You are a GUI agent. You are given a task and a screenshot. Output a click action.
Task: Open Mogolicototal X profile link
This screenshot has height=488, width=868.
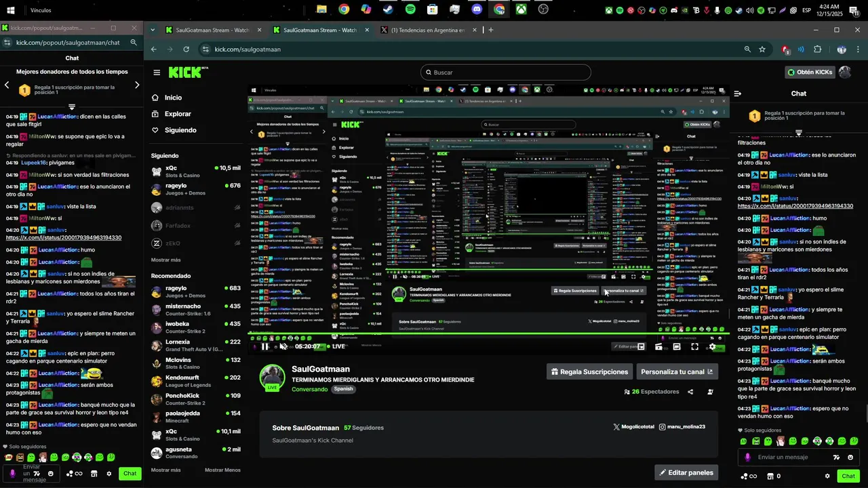coord(633,427)
